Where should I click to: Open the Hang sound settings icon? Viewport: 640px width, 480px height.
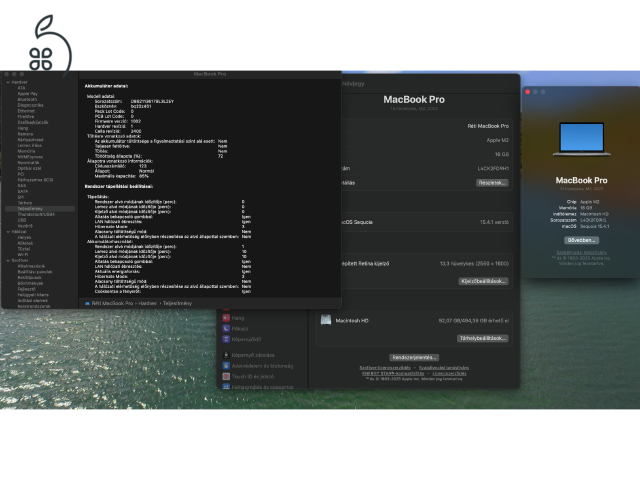coord(226,318)
